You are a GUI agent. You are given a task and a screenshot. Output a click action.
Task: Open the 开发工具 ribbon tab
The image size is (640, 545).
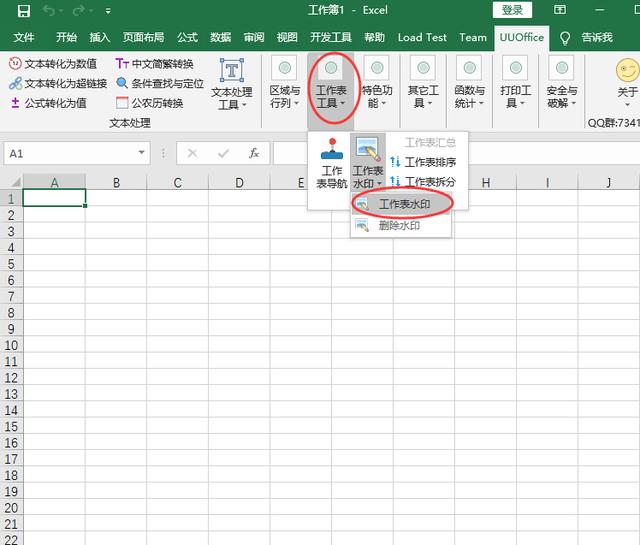330,37
